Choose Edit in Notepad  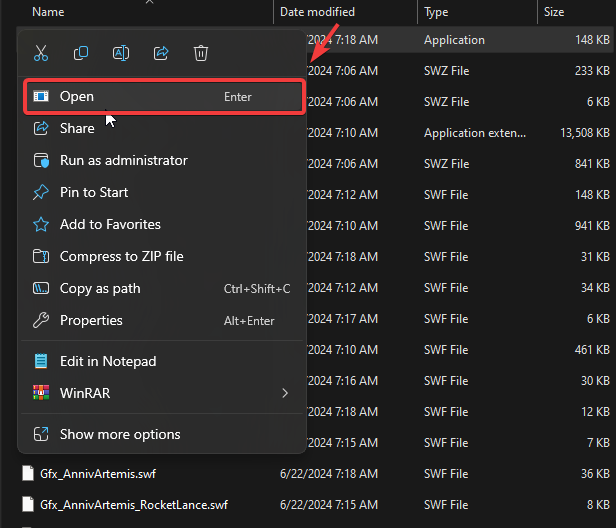coord(108,361)
